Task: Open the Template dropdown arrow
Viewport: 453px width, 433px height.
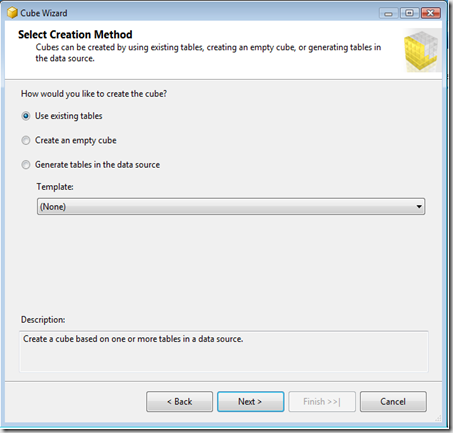Action: point(419,207)
